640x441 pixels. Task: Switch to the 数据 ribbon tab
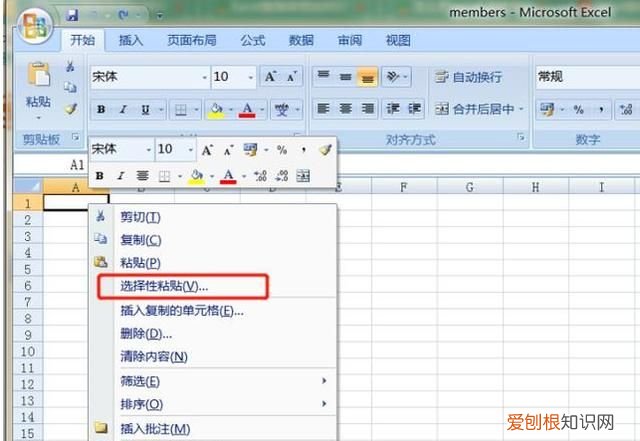pyautogui.click(x=301, y=40)
